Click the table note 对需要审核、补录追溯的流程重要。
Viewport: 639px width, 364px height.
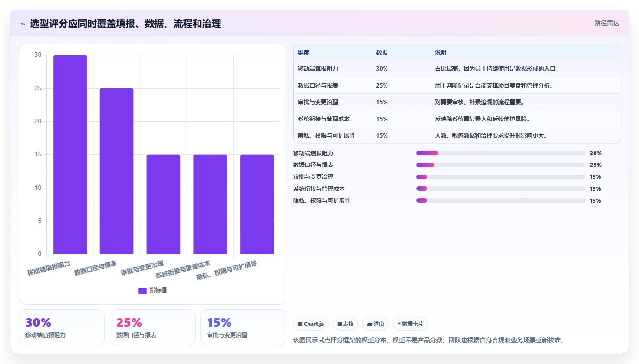[x=480, y=102]
